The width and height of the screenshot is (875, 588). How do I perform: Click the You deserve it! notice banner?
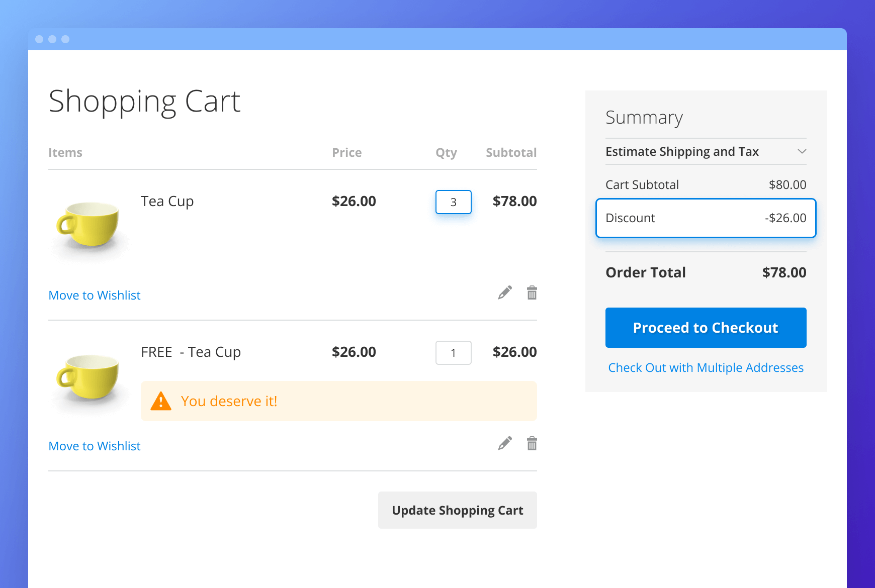(338, 401)
